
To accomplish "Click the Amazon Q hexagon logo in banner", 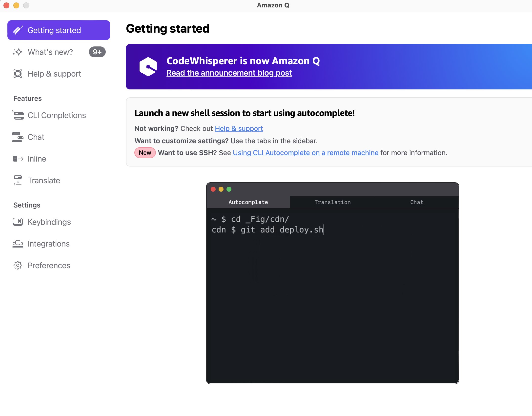I will [x=148, y=67].
